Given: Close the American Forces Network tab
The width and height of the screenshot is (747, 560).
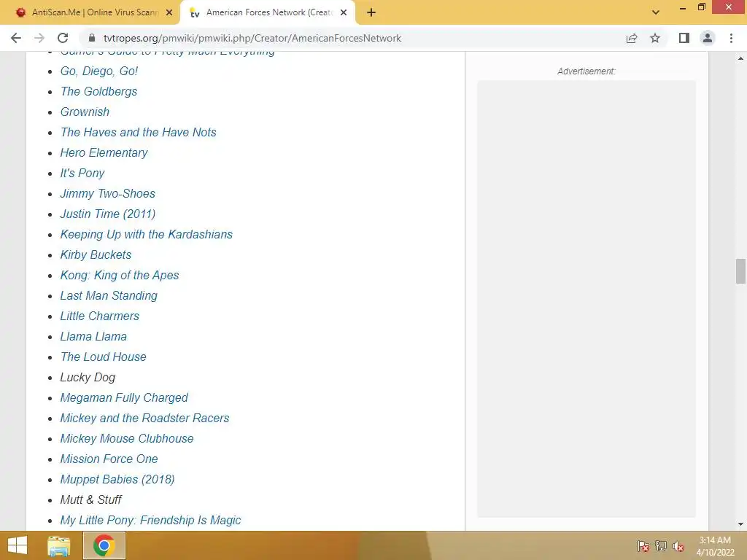Looking at the screenshot, I should (x=344, y=12).
